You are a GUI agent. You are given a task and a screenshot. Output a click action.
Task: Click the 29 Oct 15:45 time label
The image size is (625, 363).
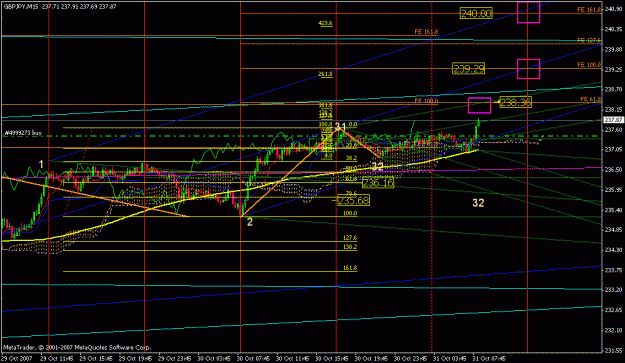pyautogui.click(x=96, y=358)
